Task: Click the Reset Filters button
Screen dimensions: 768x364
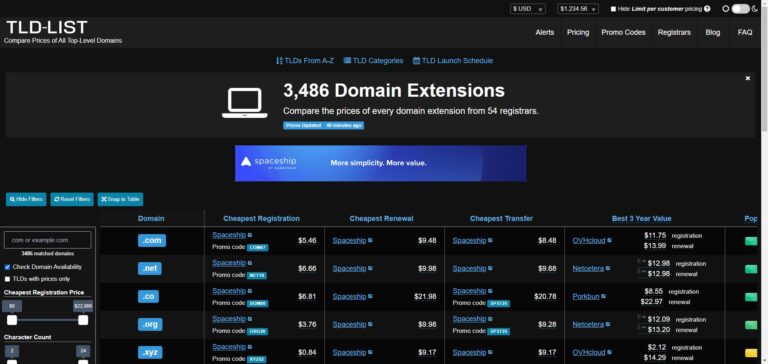Action: click(x=72, y=199)
